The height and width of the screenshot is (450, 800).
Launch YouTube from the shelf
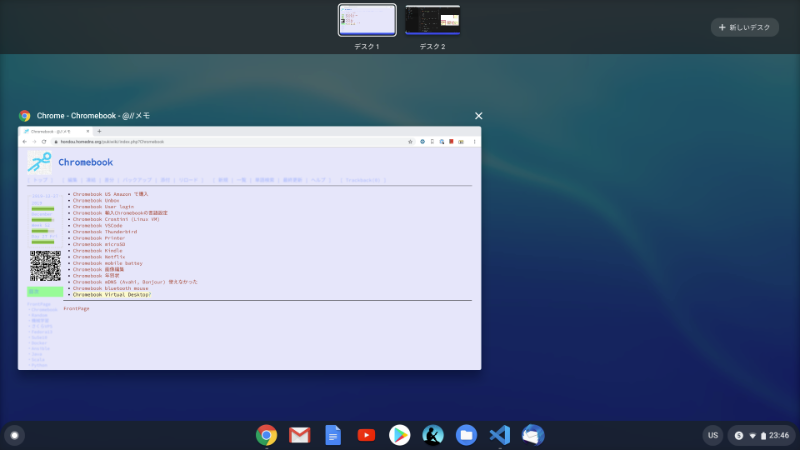tap(366, 435)
